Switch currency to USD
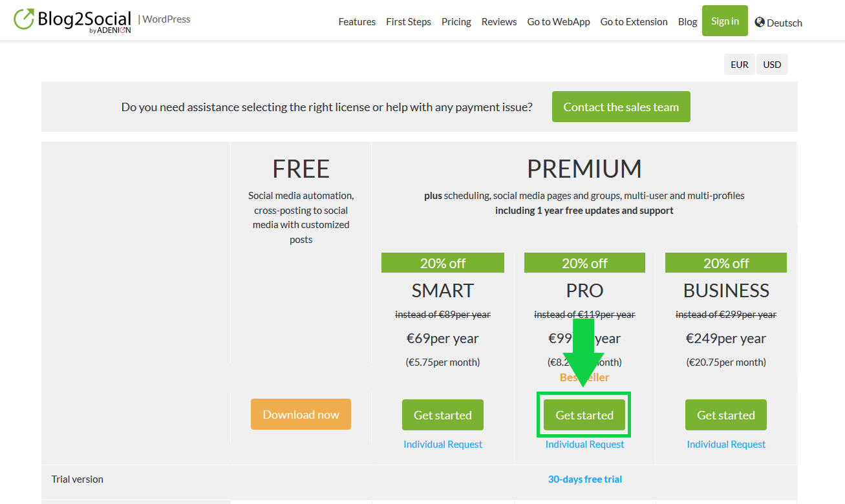The width and height of the screenshot is (845, 504). (772, 65)
